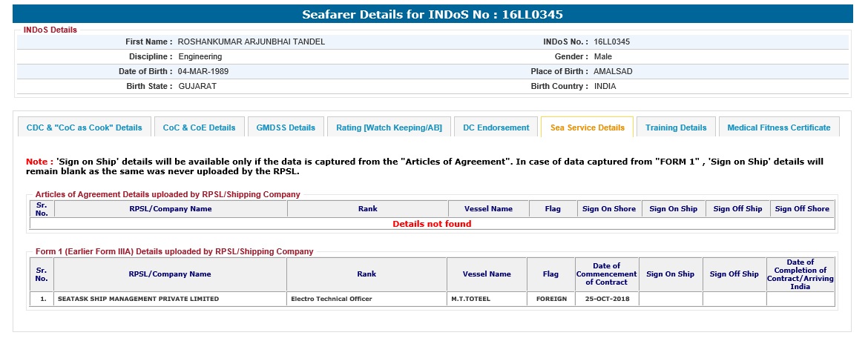
Task: Show the Training Details tab
Action: (x=676, y=128)
